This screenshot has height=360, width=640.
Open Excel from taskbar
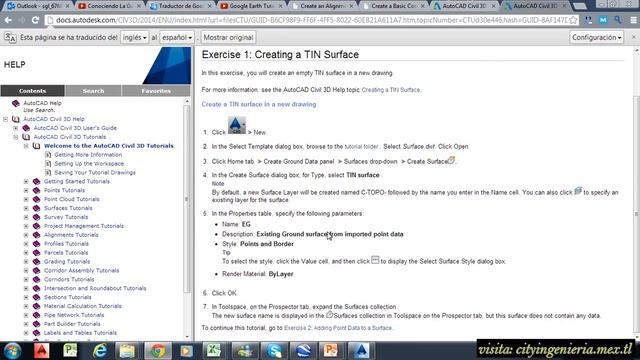[x=214, y=351]
